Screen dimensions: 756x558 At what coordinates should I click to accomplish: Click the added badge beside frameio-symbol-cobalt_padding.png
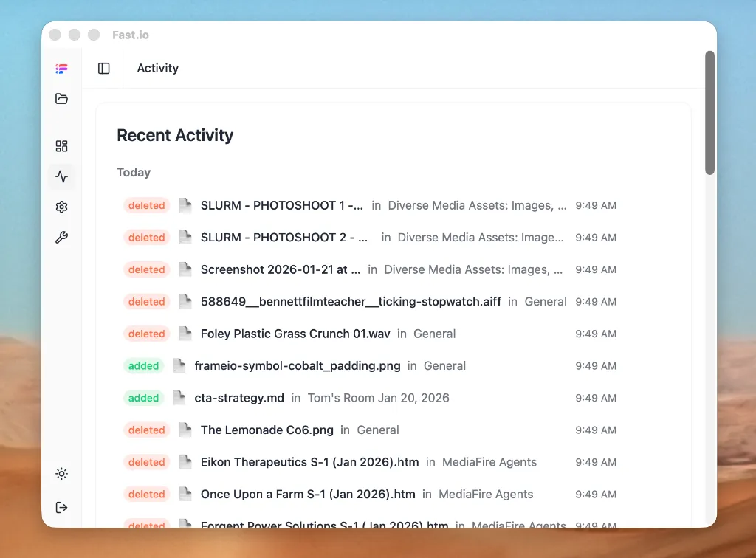click(143, 365)
